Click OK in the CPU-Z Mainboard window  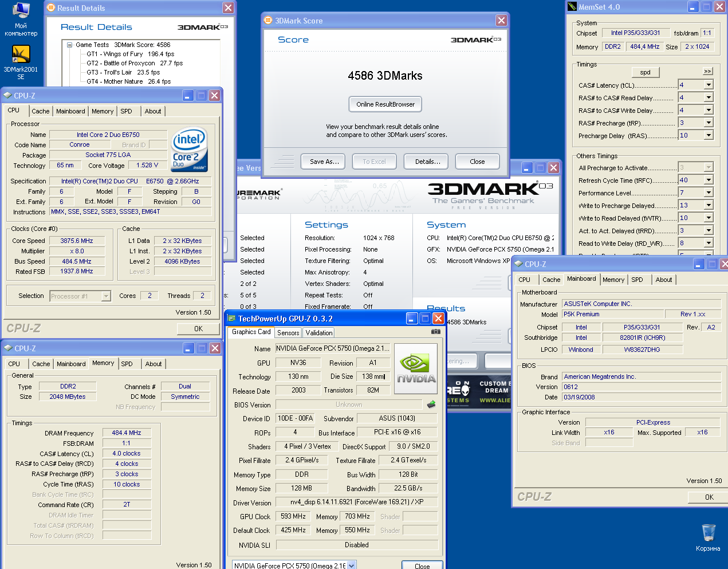pos(709,497)
